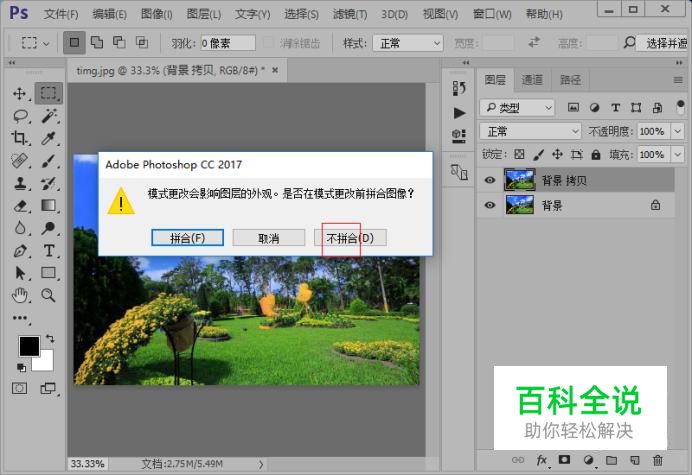Viewport: 692px width, 475px height.
Task: Select the Rectangle shape tool
Action: tap(49, 273)
